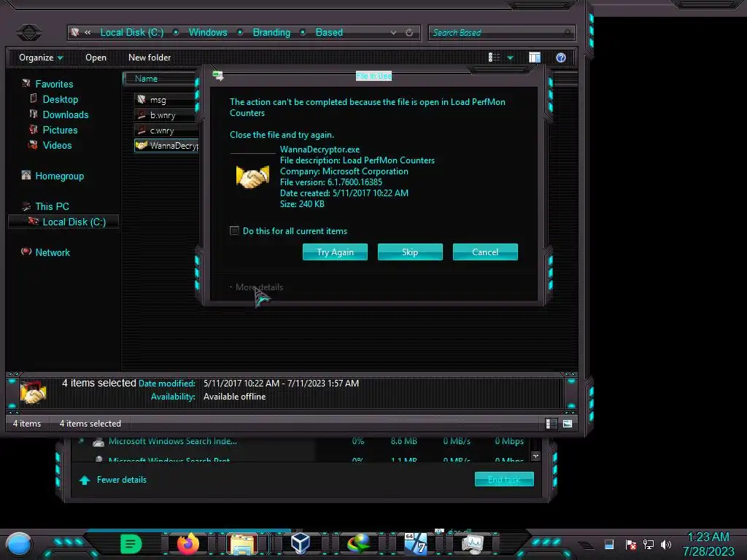This screenshot has height=560, width=747.
Task: Click Cancel in File In Use dialog
Action: click(x=485, y=252)
